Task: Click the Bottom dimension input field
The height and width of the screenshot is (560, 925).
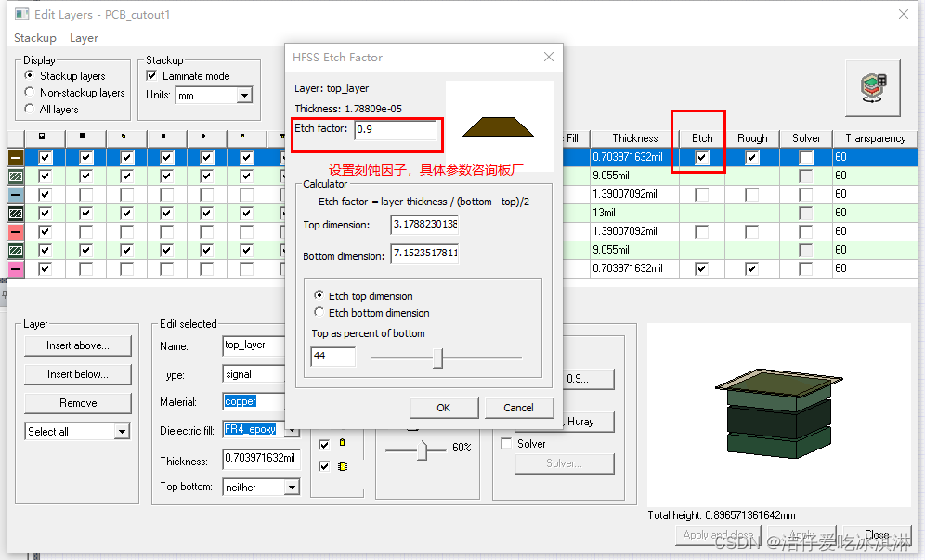Action: click(x=424, y=254)
